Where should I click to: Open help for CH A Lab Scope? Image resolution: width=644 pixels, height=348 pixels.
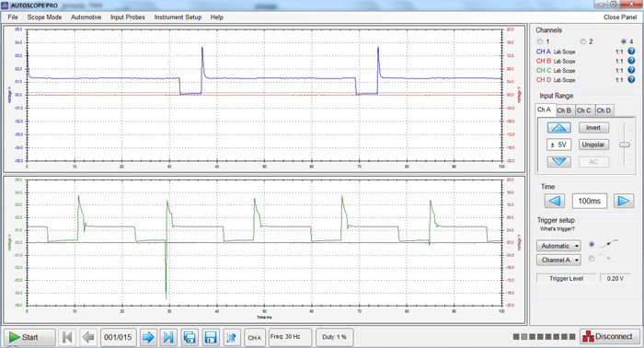[631, 52]
